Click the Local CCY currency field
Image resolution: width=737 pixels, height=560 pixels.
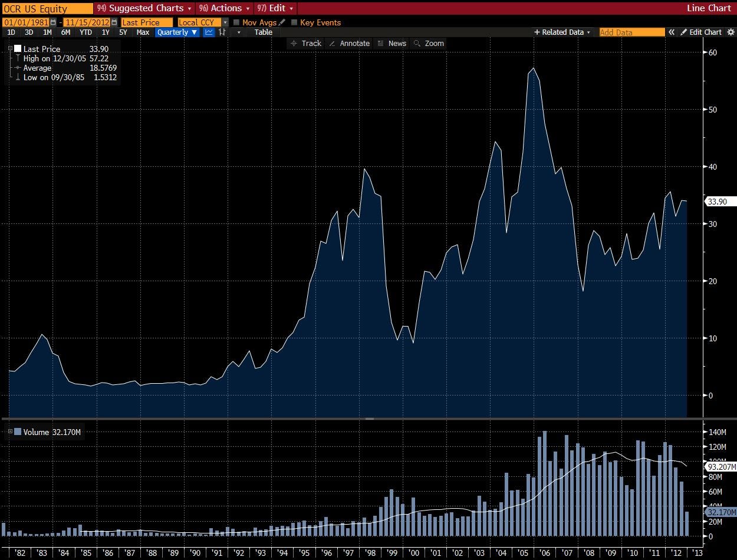tap(199, 22)
